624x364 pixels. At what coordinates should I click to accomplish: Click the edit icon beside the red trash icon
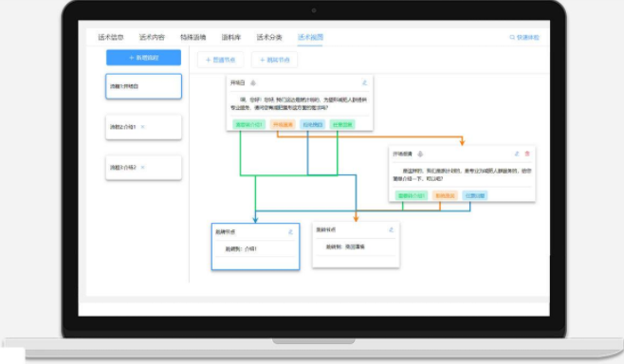click(517, 154)
